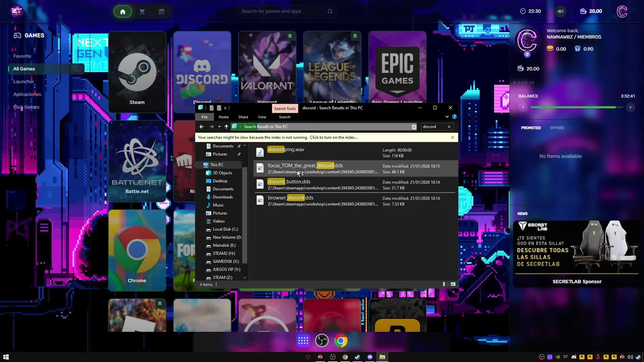Click the discord search input field
Viewport: 644px width, 362px height.
tap(433, 127)
